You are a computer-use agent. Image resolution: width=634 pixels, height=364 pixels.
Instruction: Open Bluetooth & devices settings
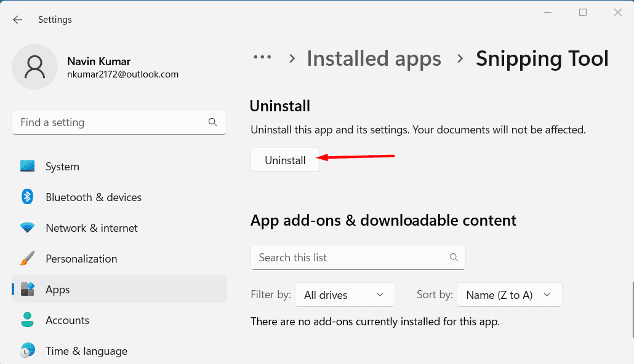[x=119, y=197]
